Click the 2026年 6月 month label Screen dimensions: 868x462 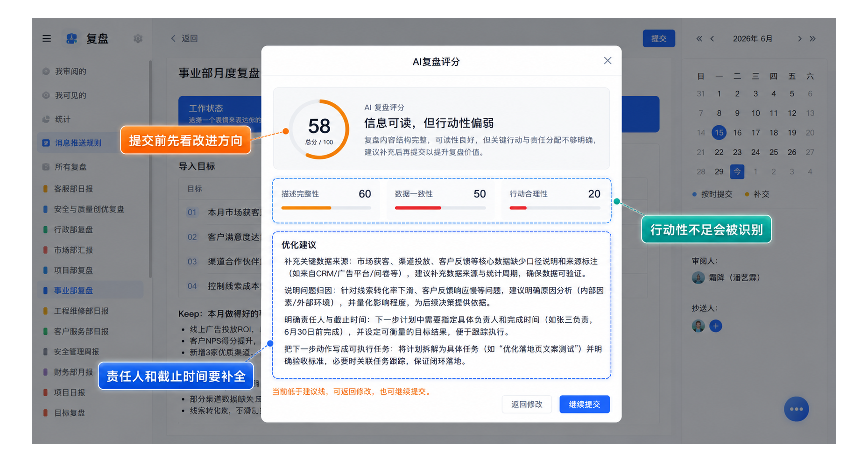tap(752, 39)
